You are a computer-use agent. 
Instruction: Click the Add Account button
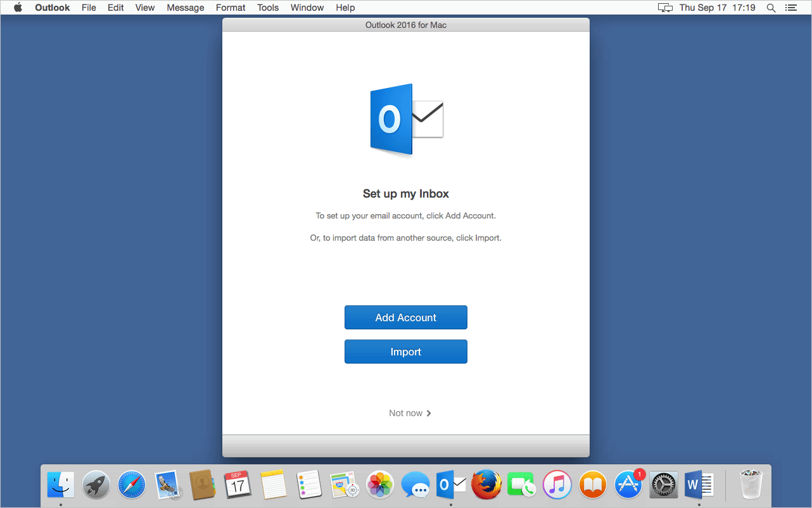click(x=406, y=317)
